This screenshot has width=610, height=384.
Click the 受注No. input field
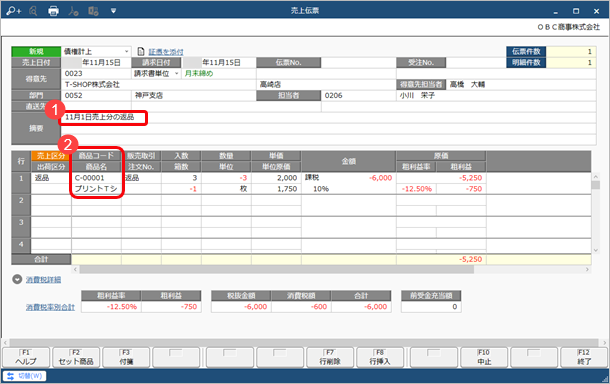click(476, 63)
